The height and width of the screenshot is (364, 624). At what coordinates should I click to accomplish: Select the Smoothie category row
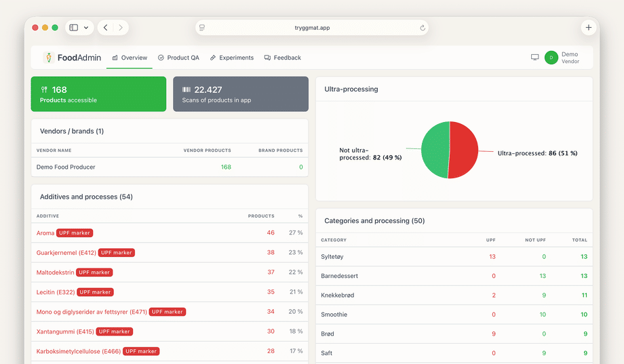point(454,315)
